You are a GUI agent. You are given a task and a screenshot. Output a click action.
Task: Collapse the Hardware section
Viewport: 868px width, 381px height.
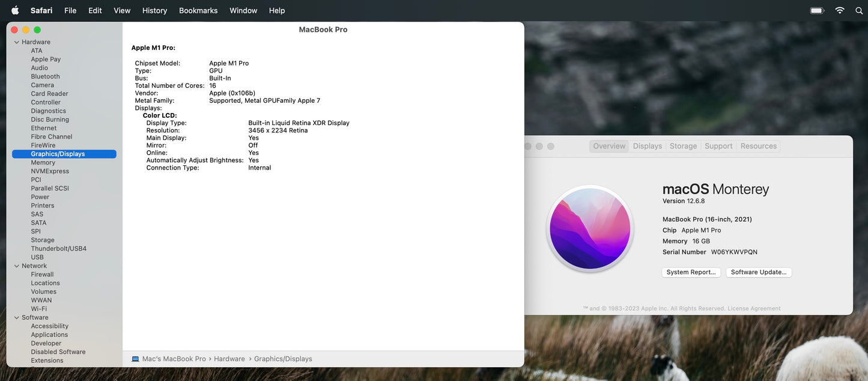(16, 42)
